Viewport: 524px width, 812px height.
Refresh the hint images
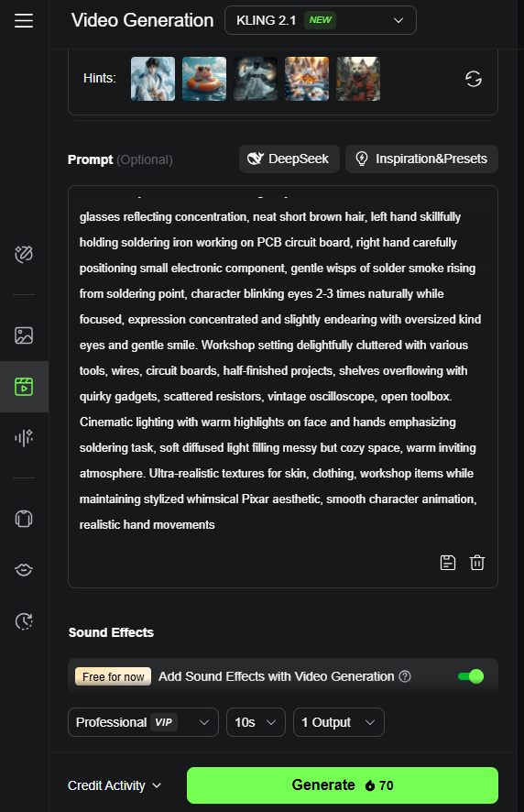[474, 79]
